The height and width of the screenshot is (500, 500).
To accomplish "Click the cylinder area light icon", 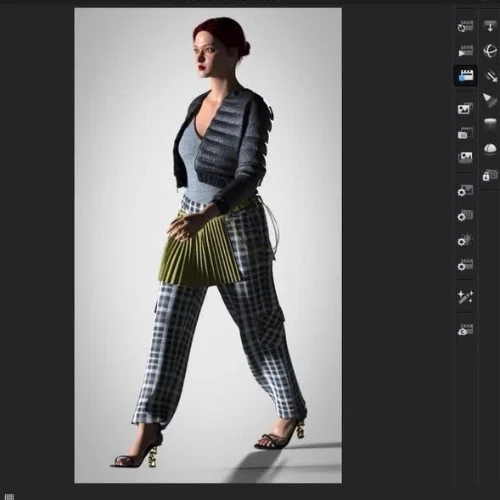I will (x=490, y=124).
